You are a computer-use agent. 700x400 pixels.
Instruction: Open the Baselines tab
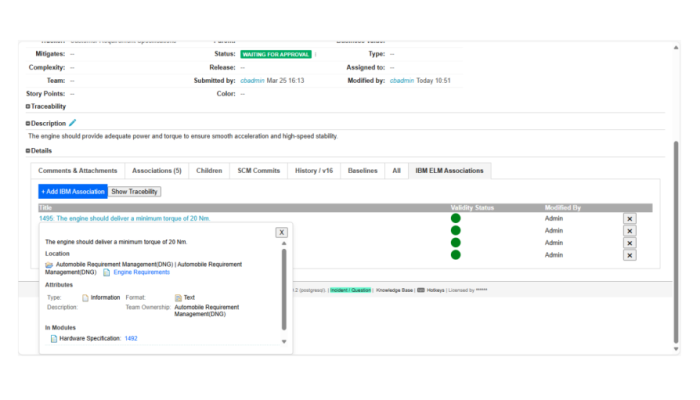[x=362, y=171]
